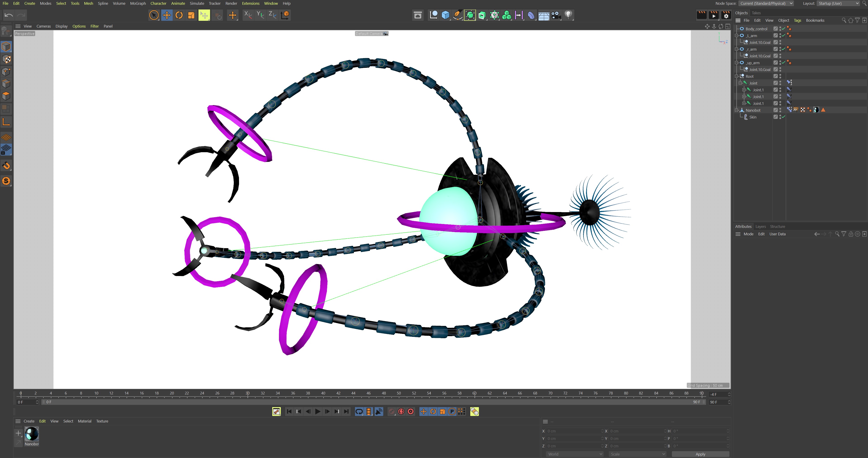This screenshot has height=458, width=868.
Task: Open the Node Space dropdown
Action: coord(766,3)
